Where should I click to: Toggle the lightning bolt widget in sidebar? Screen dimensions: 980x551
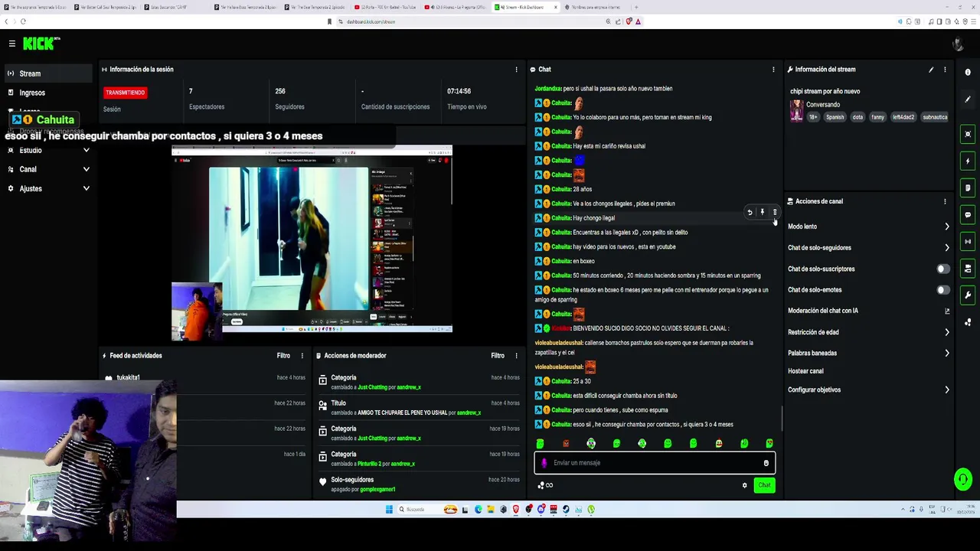pyautogui.click(x=968, y=161)
